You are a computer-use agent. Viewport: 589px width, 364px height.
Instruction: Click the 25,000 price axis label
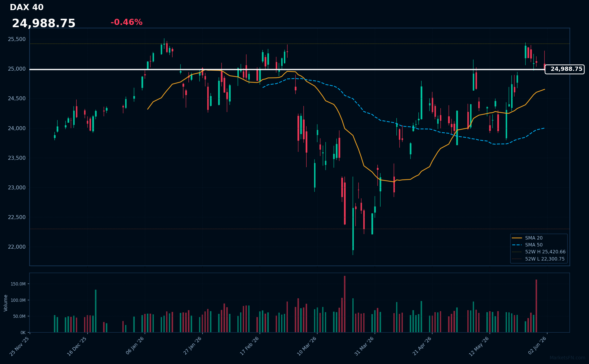coord(17,69)
